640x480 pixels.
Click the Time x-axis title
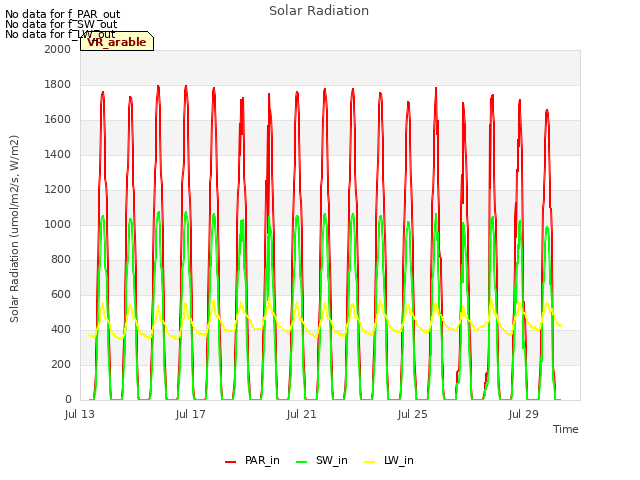tap(566, 429)
